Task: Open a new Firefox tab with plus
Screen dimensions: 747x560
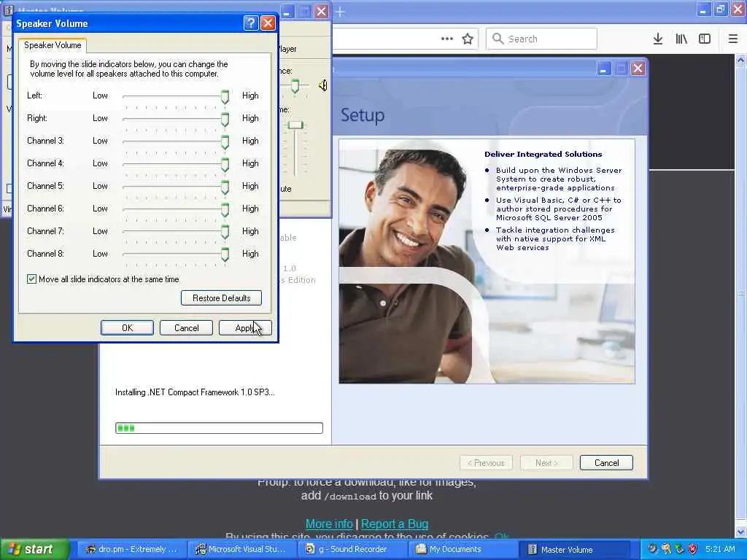Action: [340, 12]
